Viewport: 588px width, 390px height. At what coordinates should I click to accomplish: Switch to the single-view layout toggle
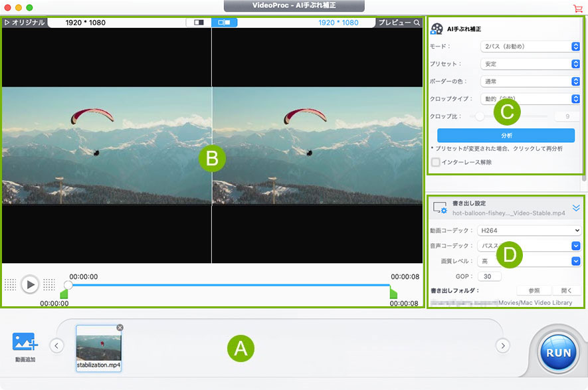pyautogui.click(x=198, y=23)
